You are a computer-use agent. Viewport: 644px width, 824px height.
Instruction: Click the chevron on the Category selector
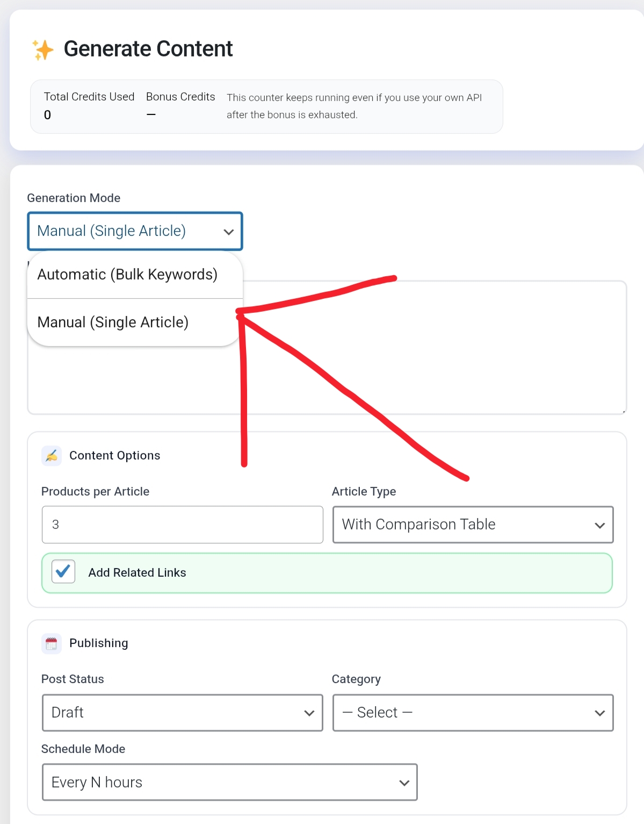click(x=600, y=713)
